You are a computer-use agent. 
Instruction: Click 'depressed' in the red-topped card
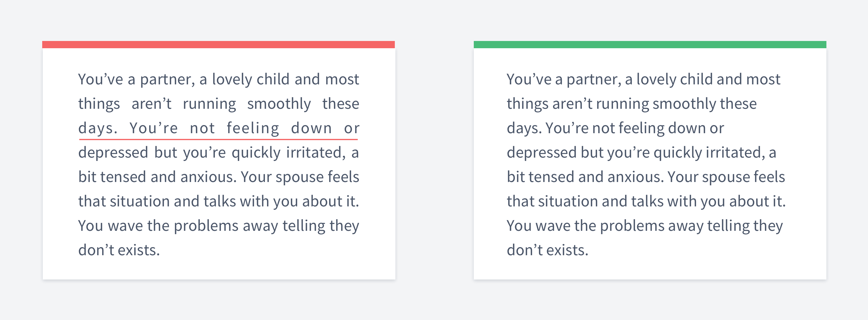[x=113, y=152]
